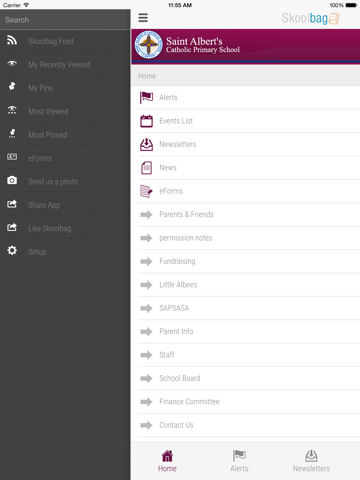
Task: Choose Like Skoolbag menu label
Action: point(50,228)
